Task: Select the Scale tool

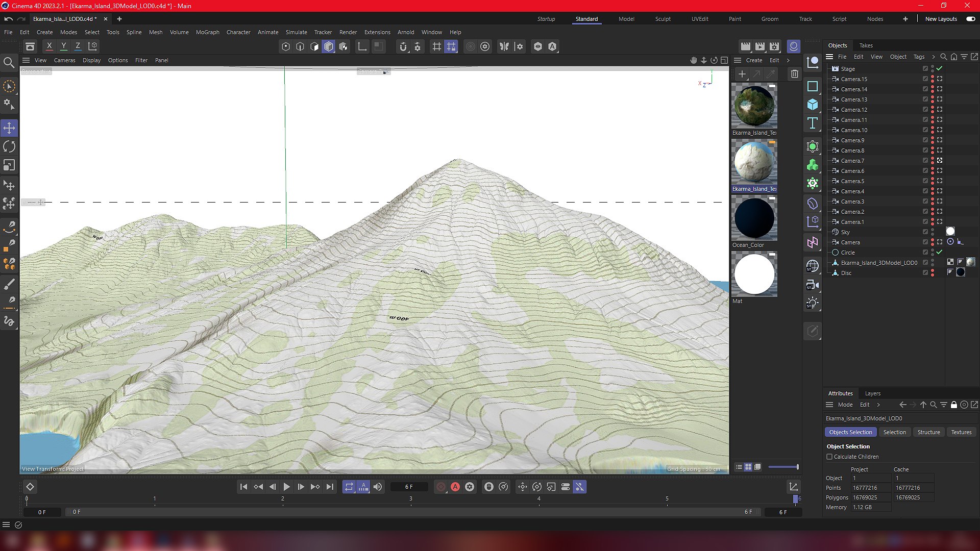Action: [9, 165]
